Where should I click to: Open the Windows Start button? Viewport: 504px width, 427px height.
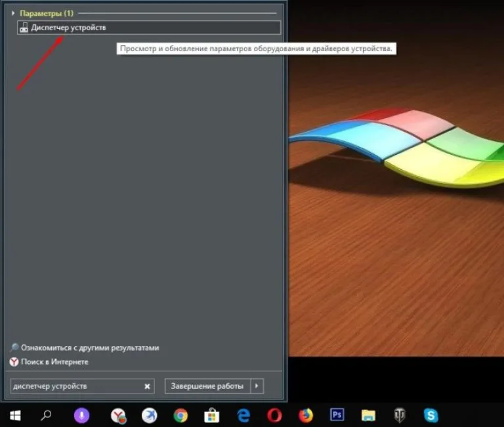tap(15, 415)
